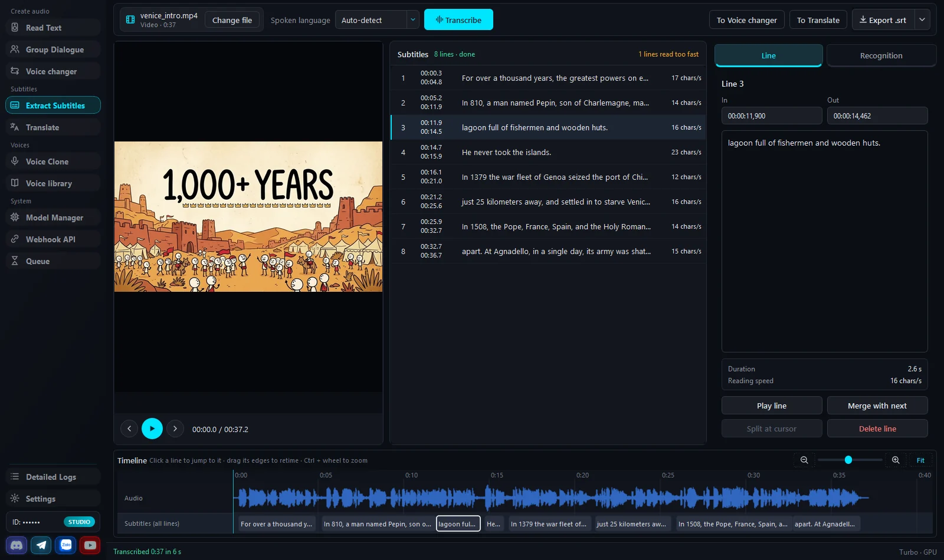944x560 pixels.
Task: Play the selected line
Action: click(x=772, y=406)
